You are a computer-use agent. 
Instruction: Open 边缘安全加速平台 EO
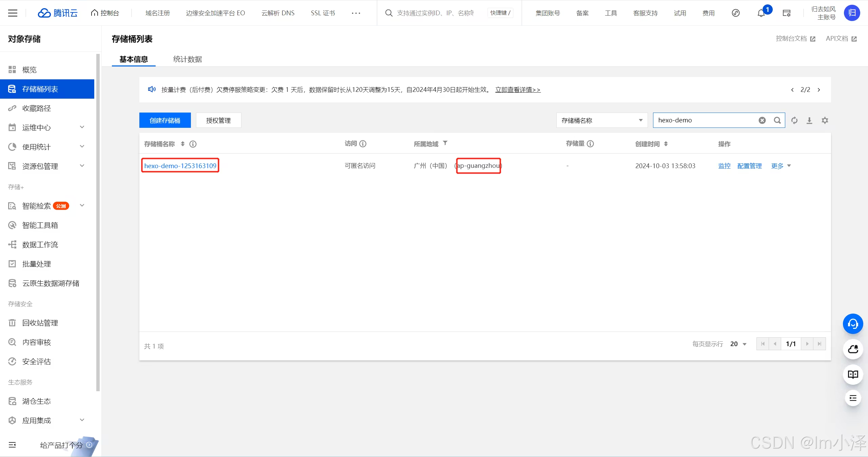click(x=215, y=13)
